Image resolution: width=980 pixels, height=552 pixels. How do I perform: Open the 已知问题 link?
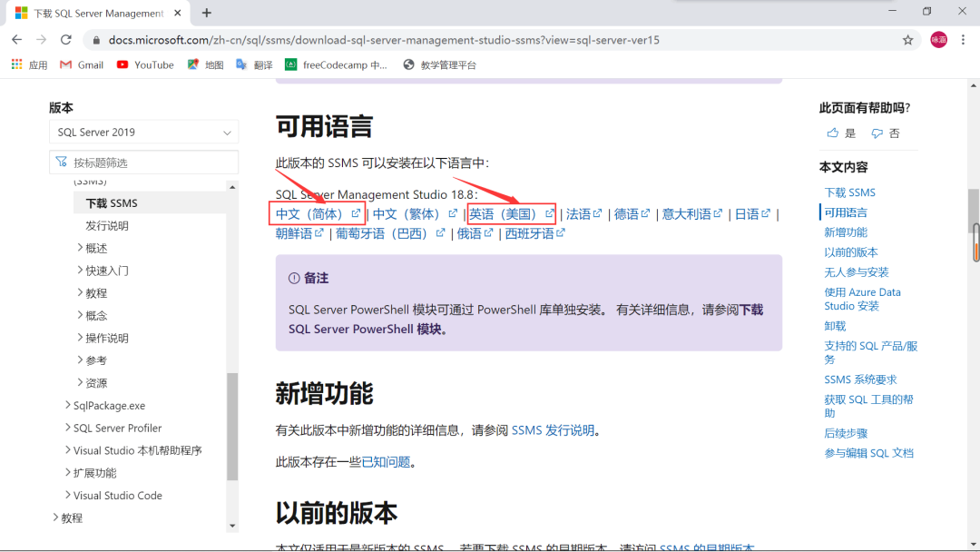pos(386,462)
